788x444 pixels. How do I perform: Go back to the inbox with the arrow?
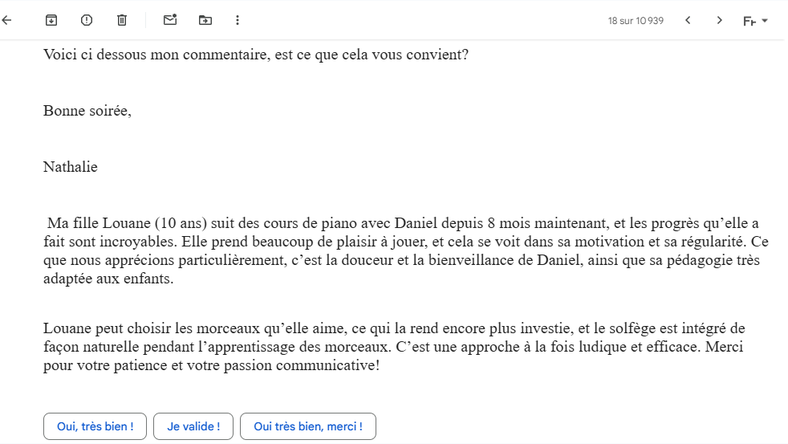(7, 20)
